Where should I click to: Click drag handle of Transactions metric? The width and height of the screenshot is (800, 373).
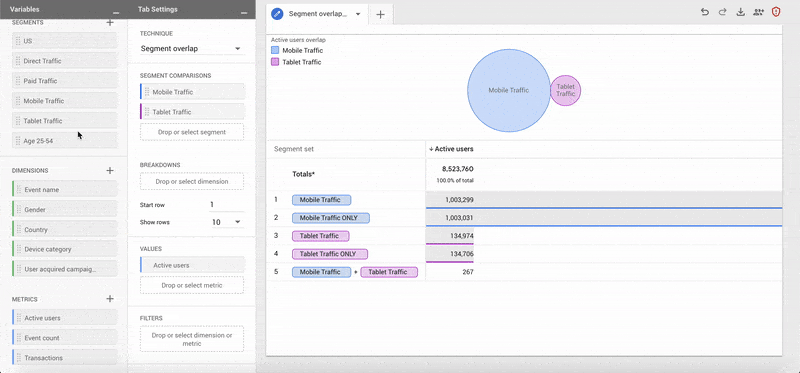click(x=19, y=358)
